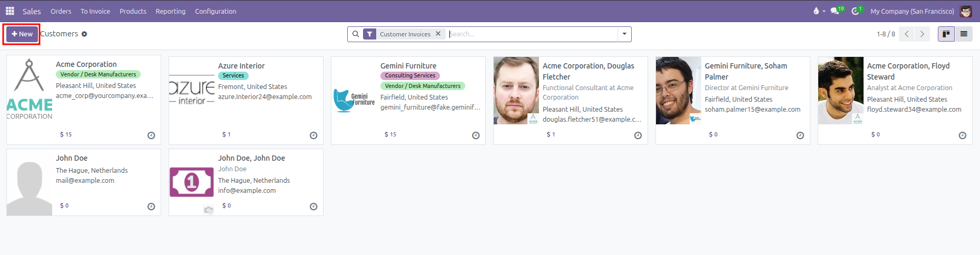Open the messages chat icon with 19 badge
Image resolution: width=980 pixels, height=255 pixels.
click(x=835, y=11)
